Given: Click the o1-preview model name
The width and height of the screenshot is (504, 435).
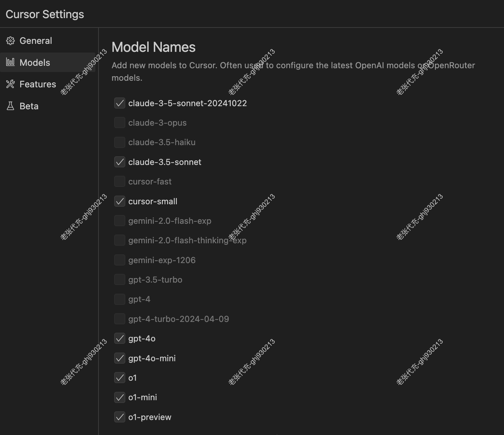Looking at the screenshot, I should pos(150,417).
